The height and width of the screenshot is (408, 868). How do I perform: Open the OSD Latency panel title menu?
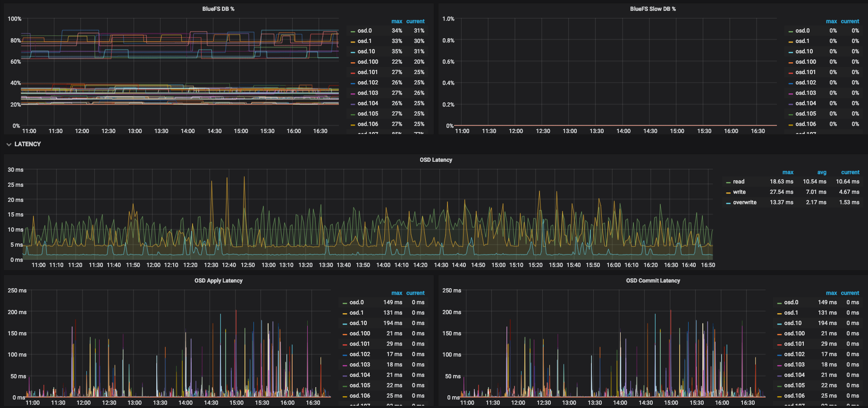(436, 160)
